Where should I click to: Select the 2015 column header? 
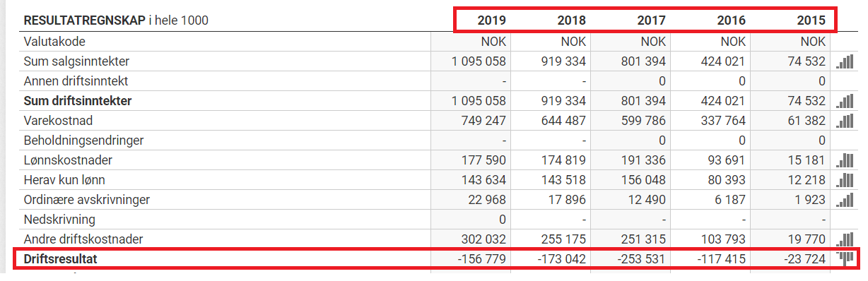811,20
